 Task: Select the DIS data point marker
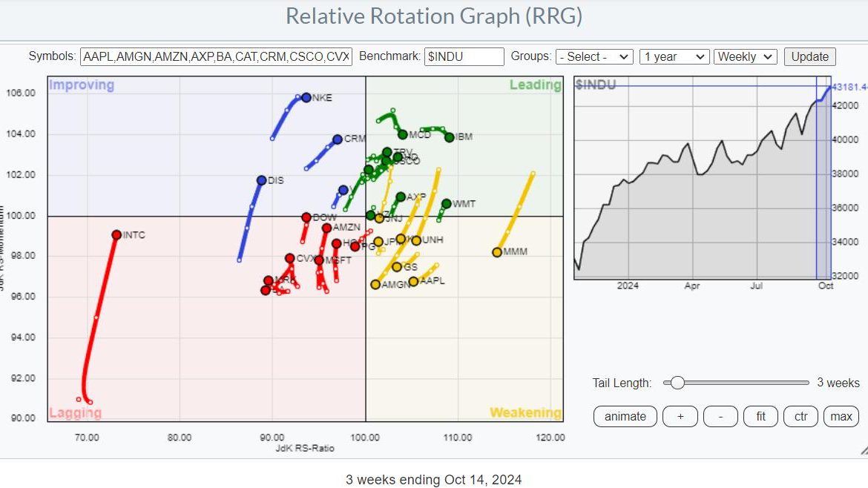[261, 180]
